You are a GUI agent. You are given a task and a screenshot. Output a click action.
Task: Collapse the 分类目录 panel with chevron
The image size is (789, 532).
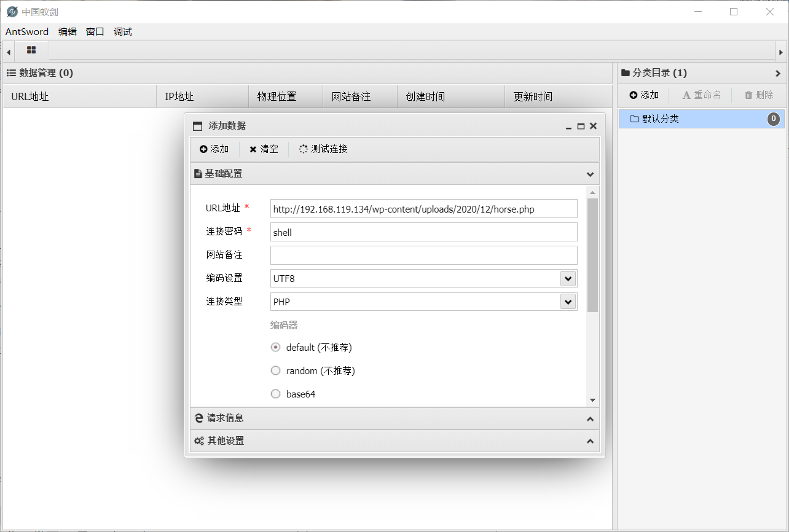coord(778,73)
